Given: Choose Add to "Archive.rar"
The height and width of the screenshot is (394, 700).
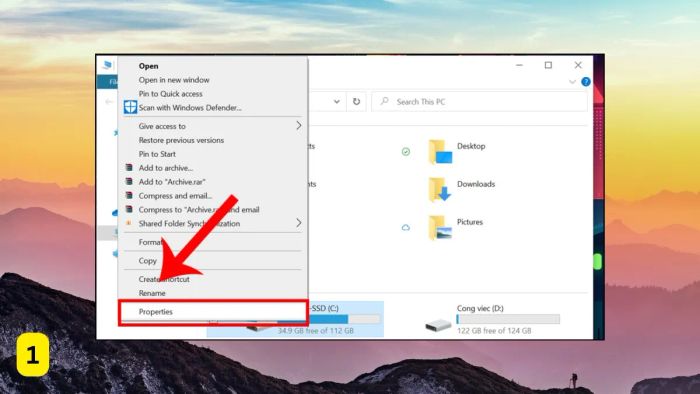Looking at the screenshot, I should coord(172,182).
